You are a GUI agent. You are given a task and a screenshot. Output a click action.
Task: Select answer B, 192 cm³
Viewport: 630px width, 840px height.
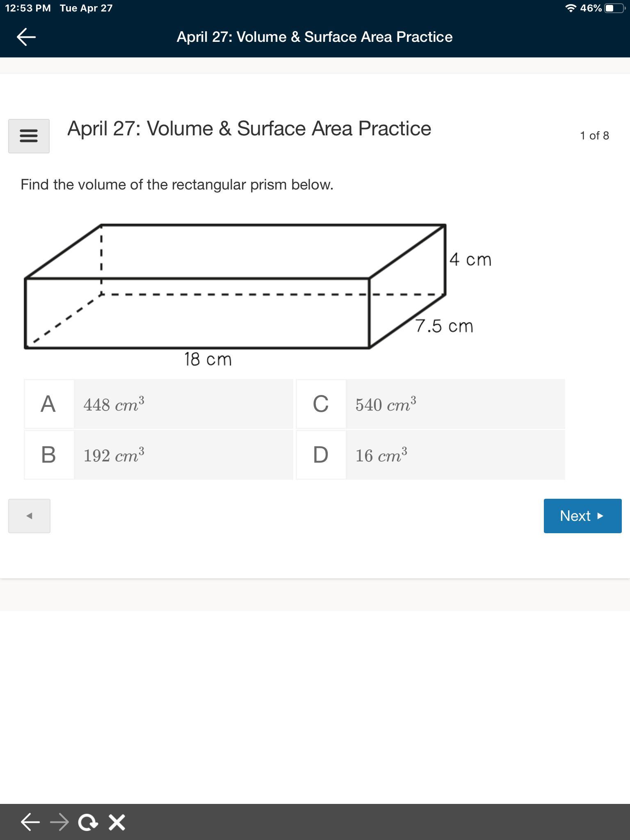point(159,455)
